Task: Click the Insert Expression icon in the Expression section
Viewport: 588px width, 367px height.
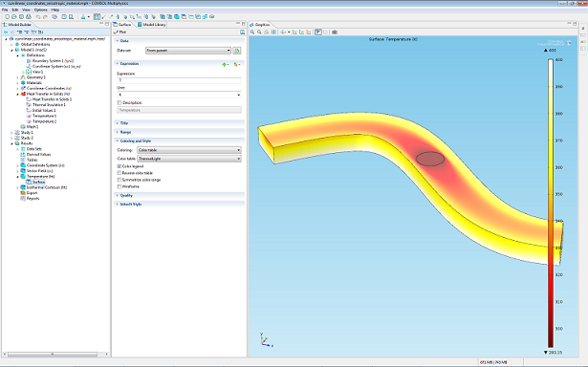Action: 236,64
